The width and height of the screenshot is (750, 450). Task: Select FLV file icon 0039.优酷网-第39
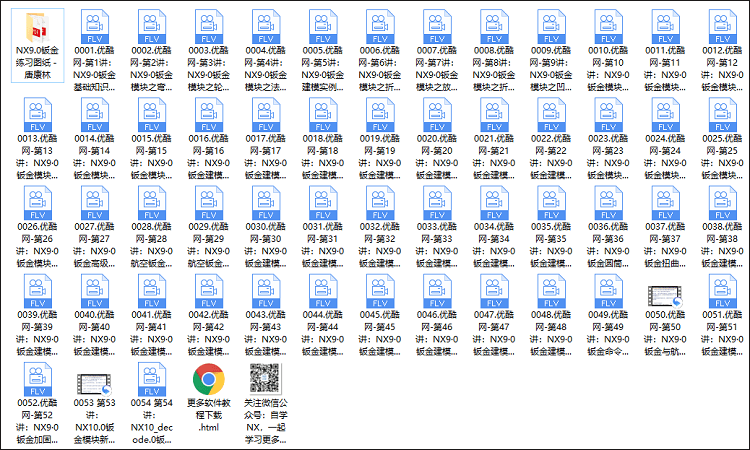click(37, 291)
